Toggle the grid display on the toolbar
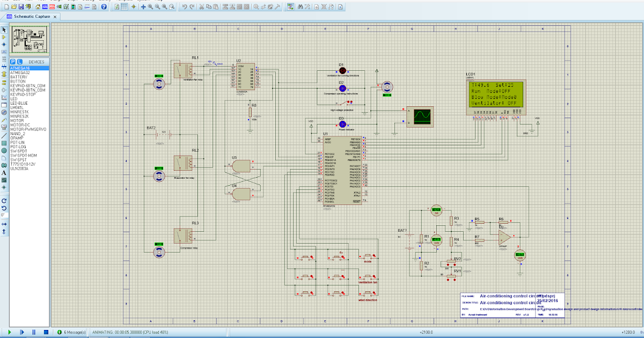This screenshot has height=338, width=644. pos(123,7)
